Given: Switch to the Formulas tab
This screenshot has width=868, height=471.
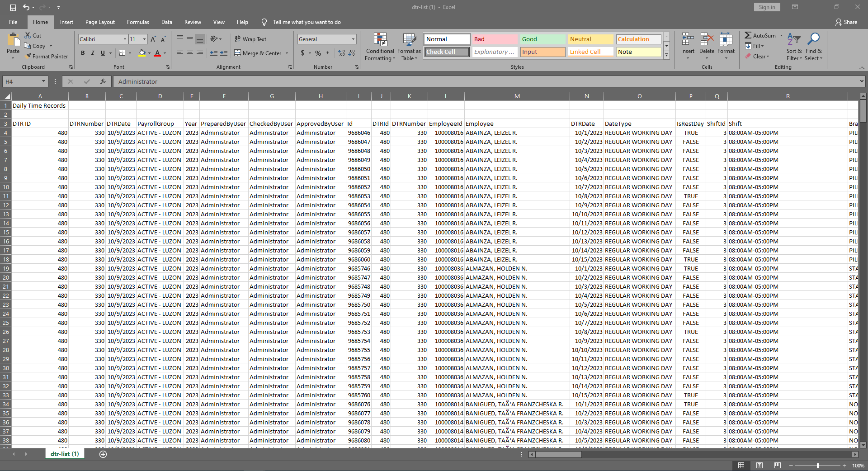Looking at the screenshot, I should (x=138, y=22).
